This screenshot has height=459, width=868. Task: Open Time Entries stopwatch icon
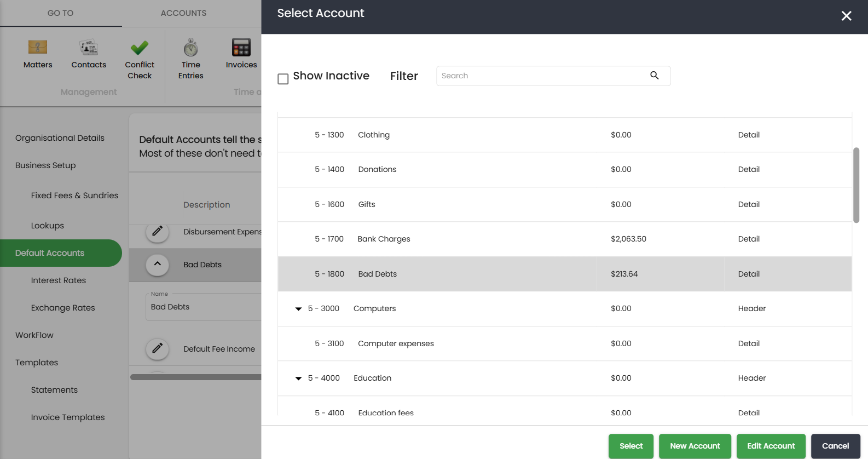(190, 48)
